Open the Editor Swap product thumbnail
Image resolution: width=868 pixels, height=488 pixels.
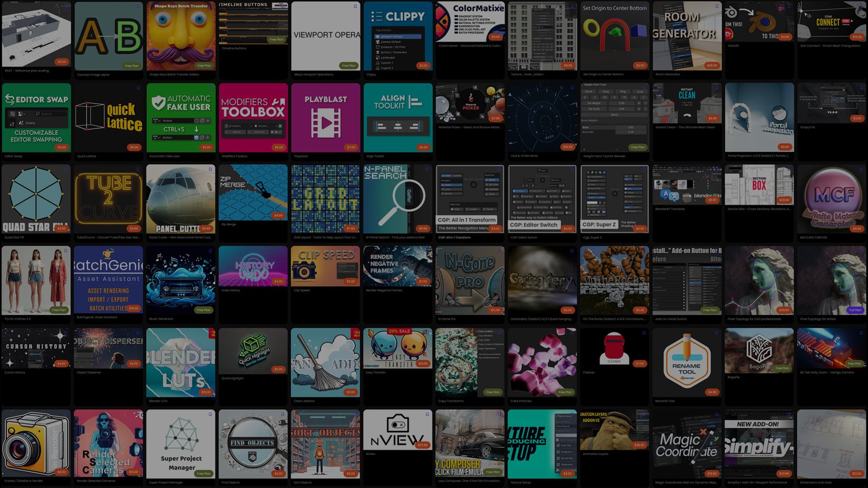(36, 117)
